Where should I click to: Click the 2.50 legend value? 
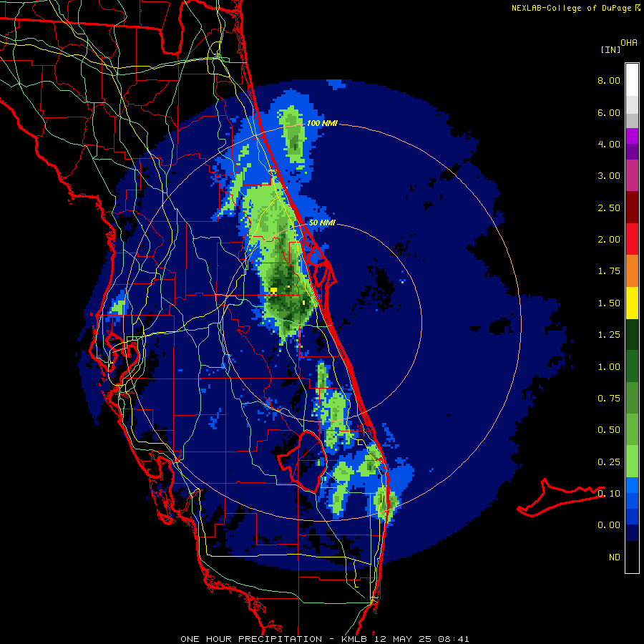tap(609, 208)
